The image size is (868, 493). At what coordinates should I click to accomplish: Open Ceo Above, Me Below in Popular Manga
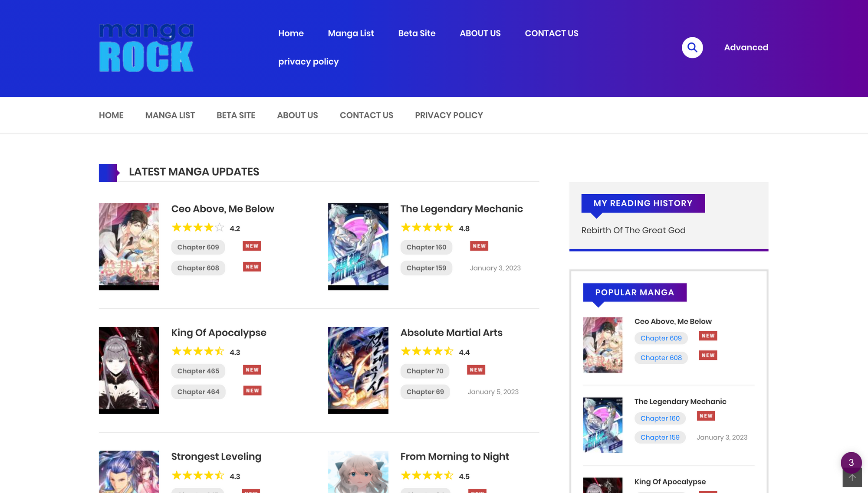coord(673,321)
